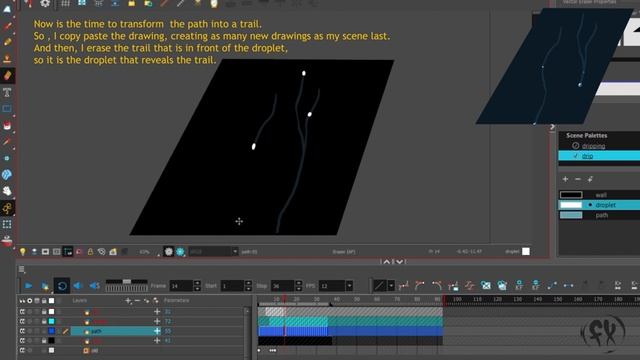Toggle lock on the first timeline layer
This screenshot has width=640, height=360.
[x=44, y=312]
